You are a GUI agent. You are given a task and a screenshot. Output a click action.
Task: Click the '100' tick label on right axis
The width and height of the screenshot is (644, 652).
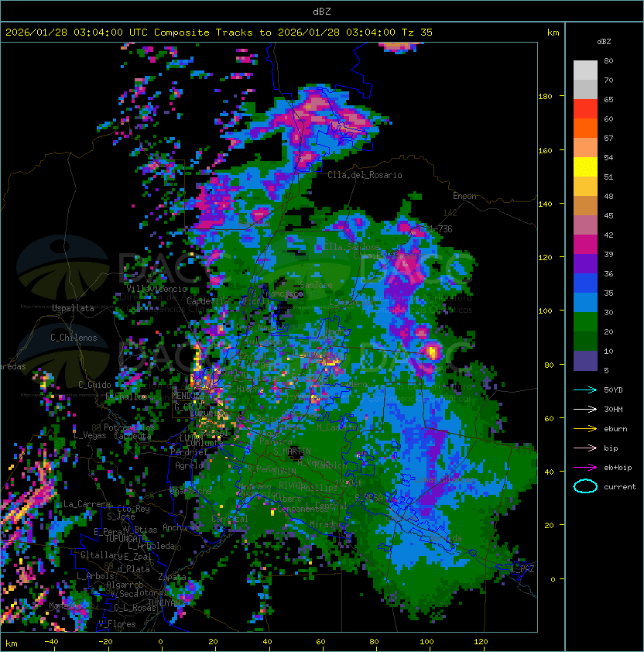click(545, 311)
